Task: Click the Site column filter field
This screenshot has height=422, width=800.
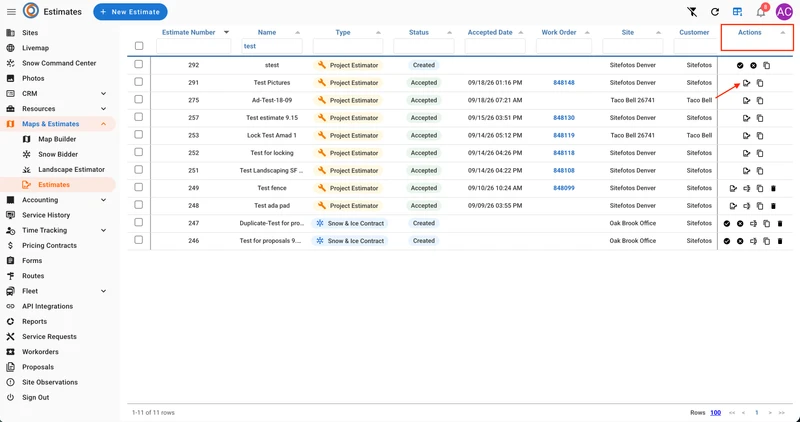Action: (x=633, y=46)
